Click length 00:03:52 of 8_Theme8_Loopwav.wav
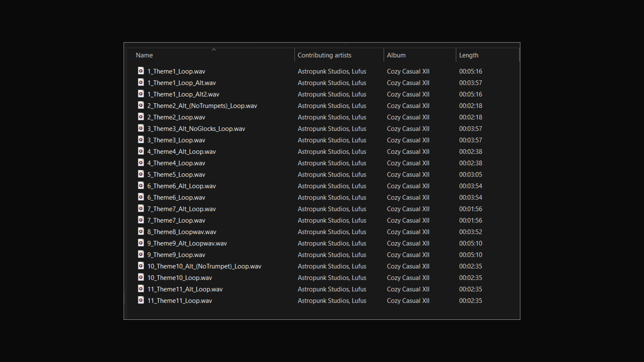The image size is (644, 362). (x=471, y=232)
